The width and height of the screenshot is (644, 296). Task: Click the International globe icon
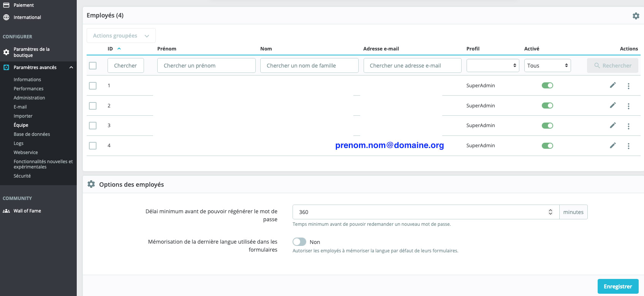click(6, 17)
